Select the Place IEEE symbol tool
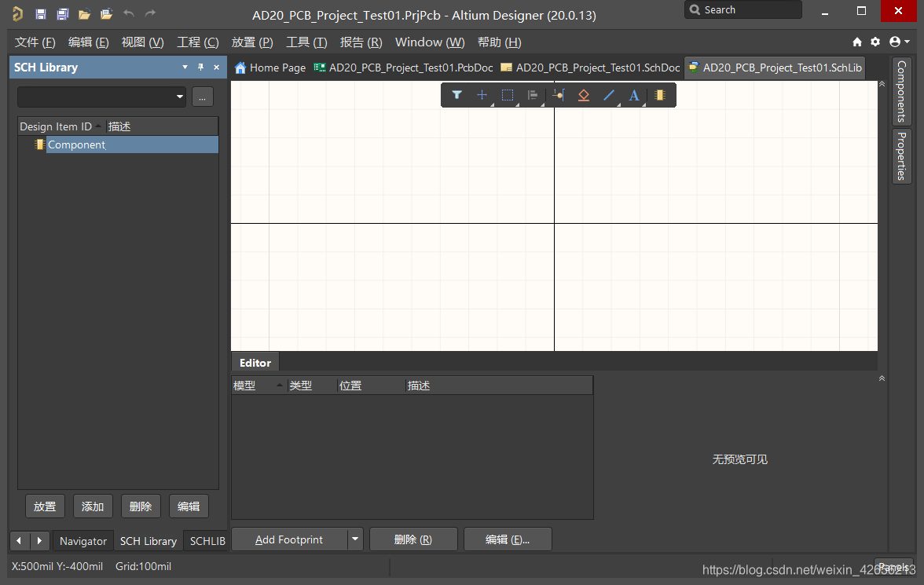Image resolution: width=924 pixels, height=585 pixels. point(583,95)
